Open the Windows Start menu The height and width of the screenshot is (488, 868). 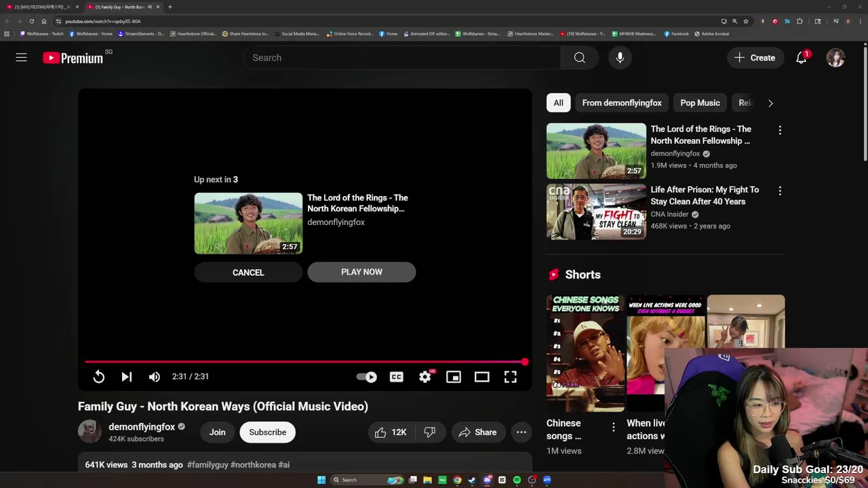point(321,480)
